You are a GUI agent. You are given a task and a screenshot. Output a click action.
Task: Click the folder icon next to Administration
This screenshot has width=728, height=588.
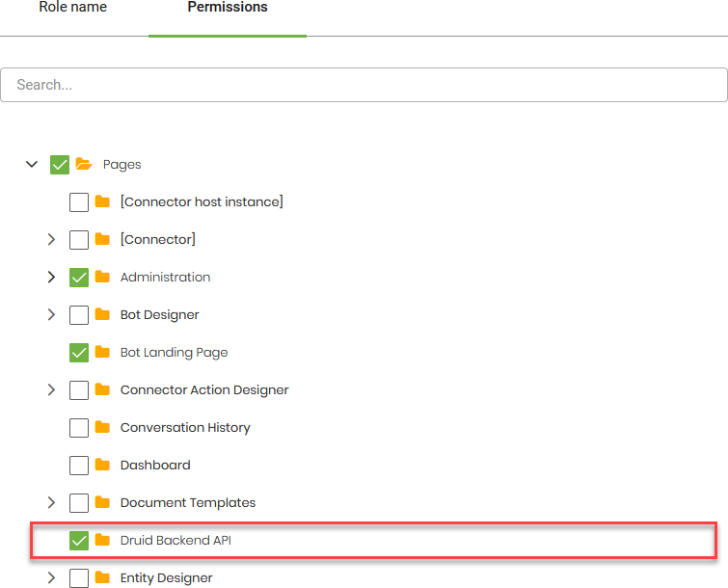[x=102, y=278]
